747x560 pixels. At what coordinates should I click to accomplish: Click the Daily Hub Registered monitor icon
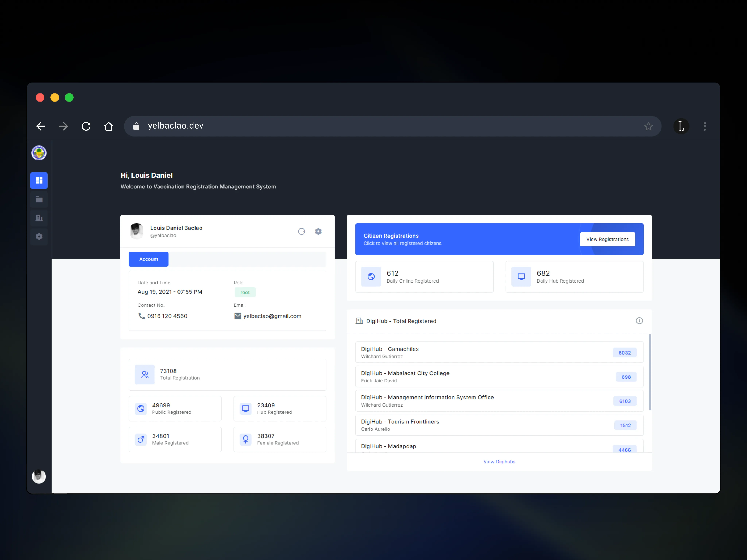(521, 277)
